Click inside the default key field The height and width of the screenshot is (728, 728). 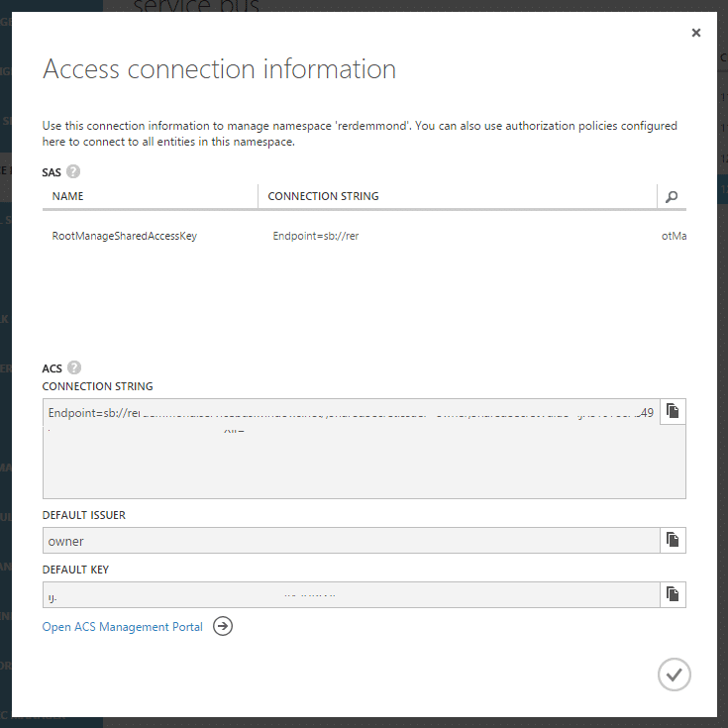(x=352, y=594)
